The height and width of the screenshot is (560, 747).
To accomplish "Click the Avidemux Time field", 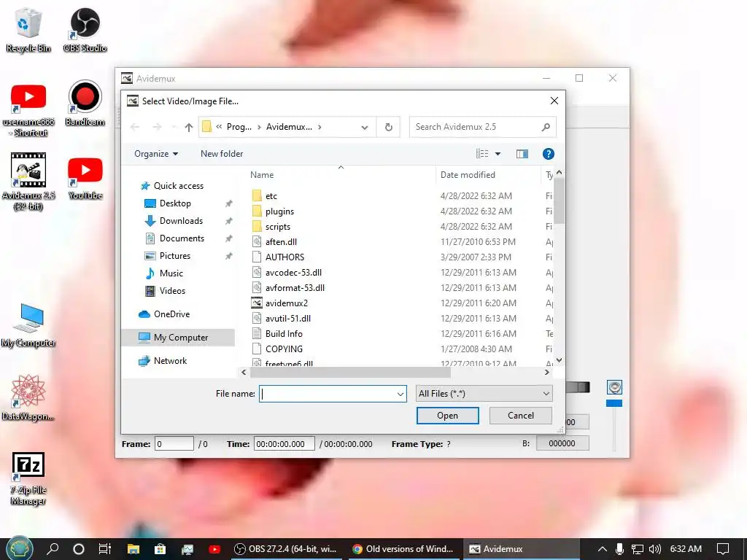I will 284,444.
